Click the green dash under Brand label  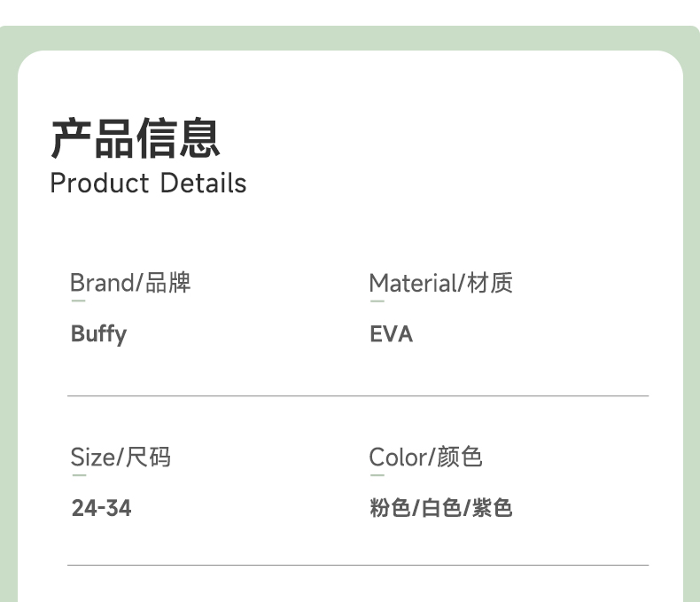tap(78, 301)
